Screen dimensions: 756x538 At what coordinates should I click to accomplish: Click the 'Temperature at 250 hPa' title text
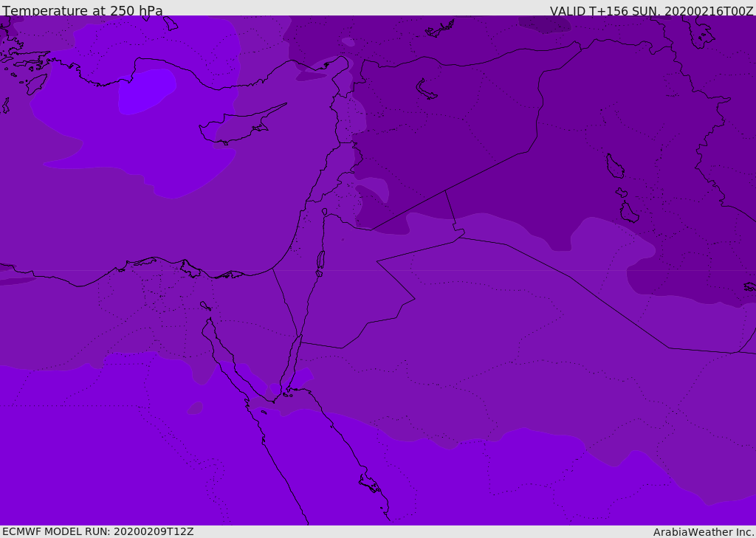click(x=83, y=10)
